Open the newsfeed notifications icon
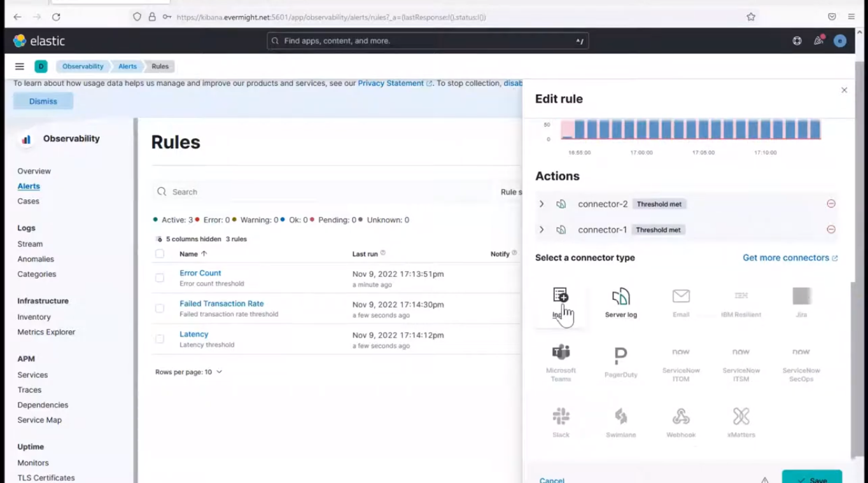 click(818, 41)
